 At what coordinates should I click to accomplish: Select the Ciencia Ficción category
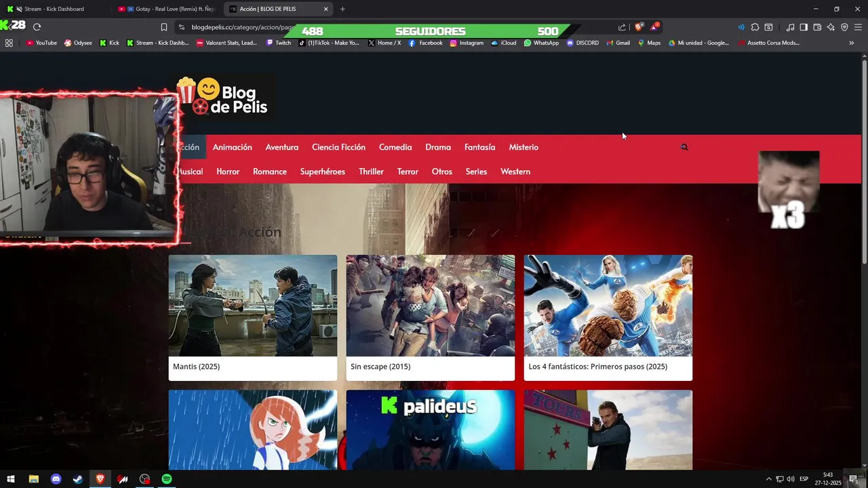point(338,147)
